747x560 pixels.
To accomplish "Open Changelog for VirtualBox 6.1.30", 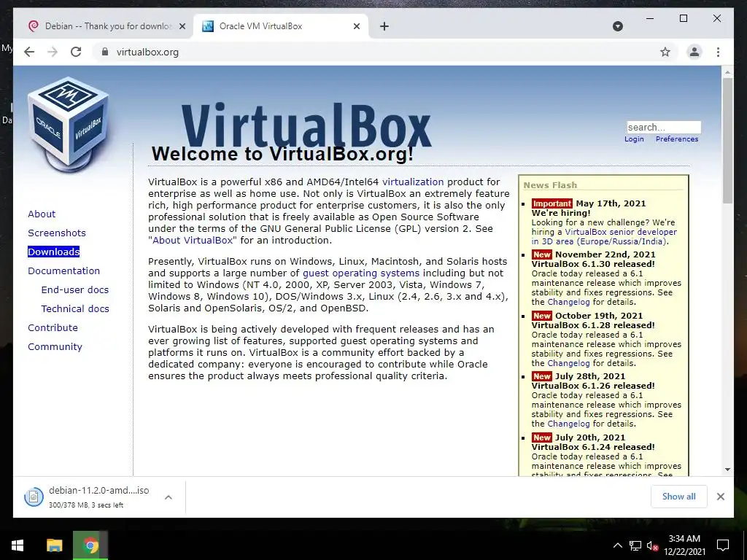I will click(x=568, y=302).
